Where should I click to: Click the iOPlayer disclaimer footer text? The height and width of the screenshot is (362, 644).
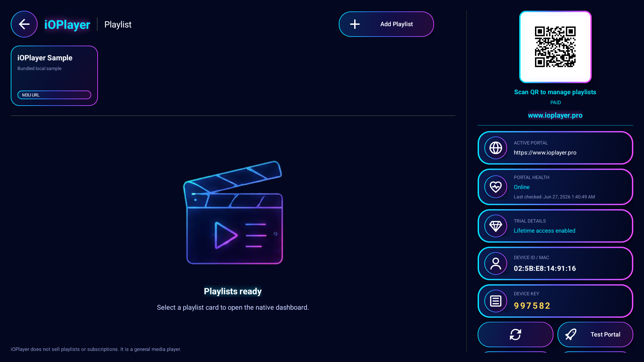click(96, 349)
